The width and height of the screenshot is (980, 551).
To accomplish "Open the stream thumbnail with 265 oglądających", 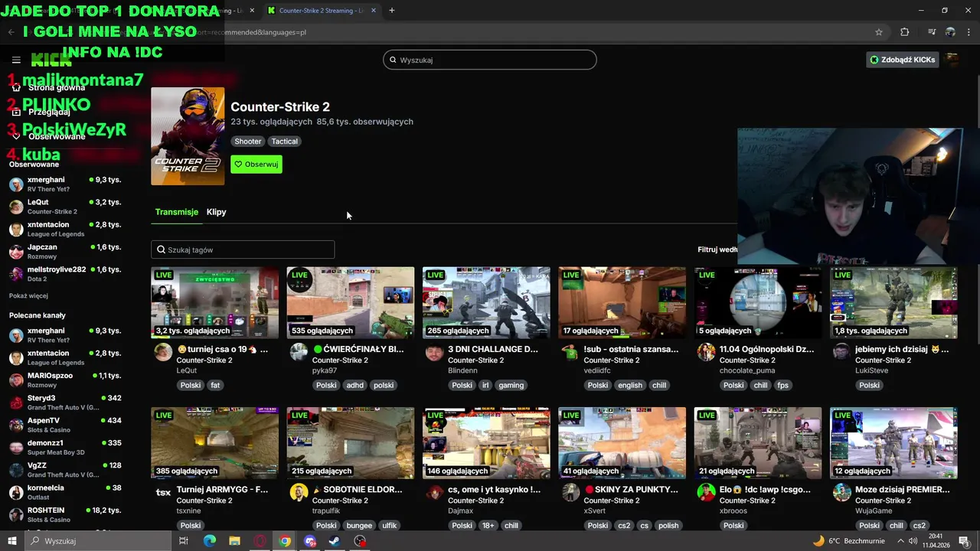I will [486, 302].
